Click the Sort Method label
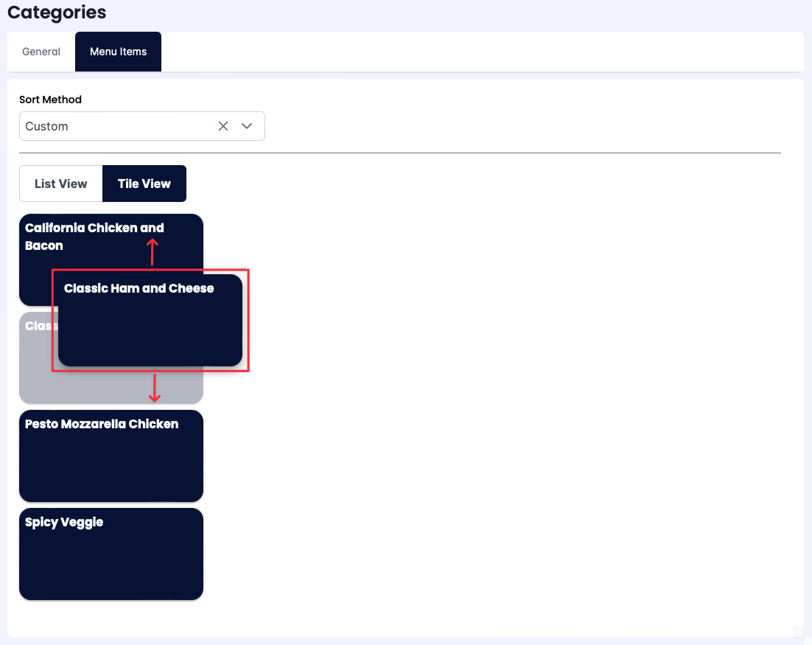Screen dimensions: 812x645 (50, 100)
